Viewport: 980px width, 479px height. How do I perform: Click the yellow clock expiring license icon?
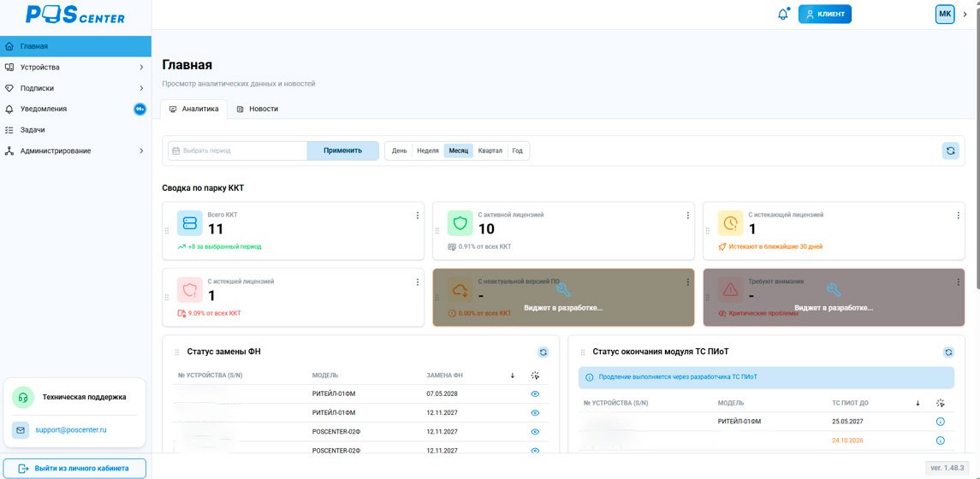pyautogui.click(x=731, y=223)
